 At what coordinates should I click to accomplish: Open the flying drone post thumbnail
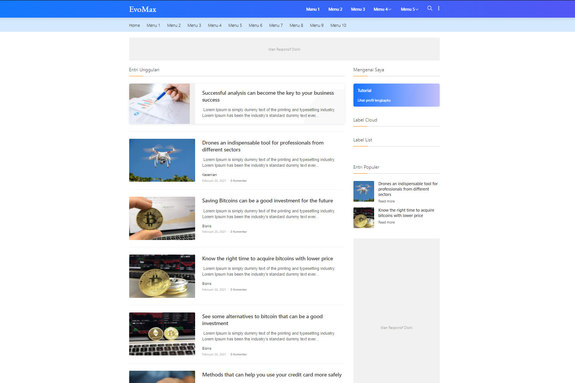click(x=162, y=160)
